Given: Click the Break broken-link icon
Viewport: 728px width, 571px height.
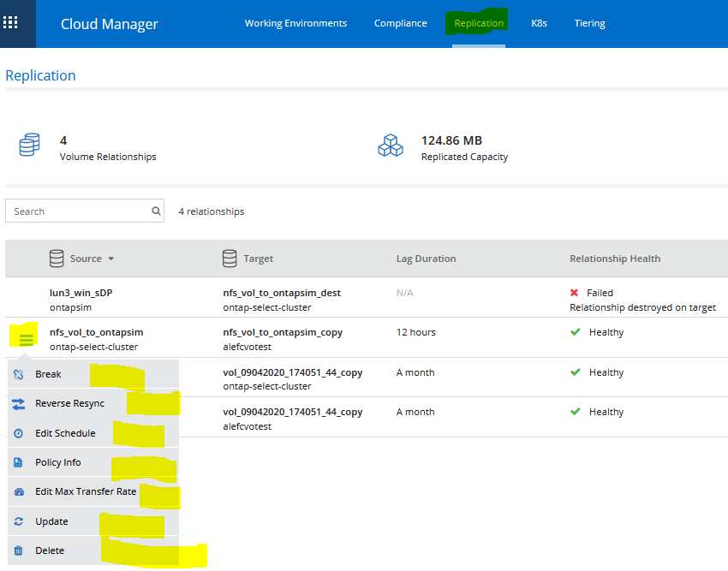Looking at the screenshot, I should (x=19, y=374).
